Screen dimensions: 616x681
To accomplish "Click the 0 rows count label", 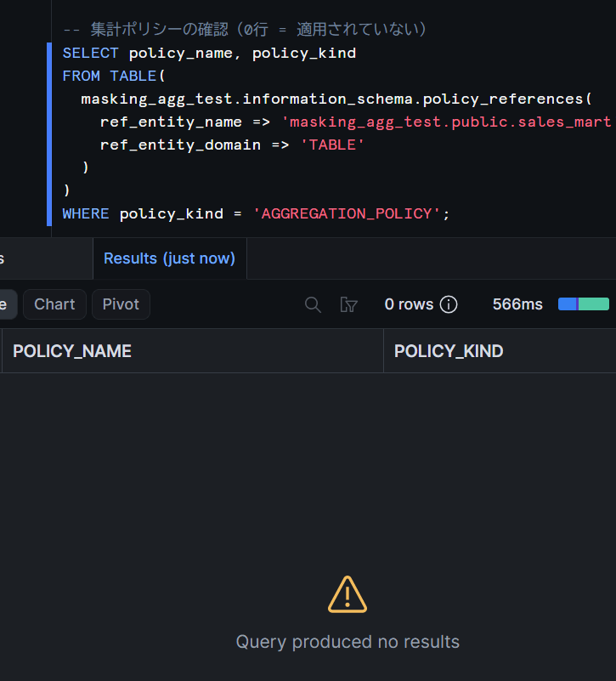I will point(409,304).
